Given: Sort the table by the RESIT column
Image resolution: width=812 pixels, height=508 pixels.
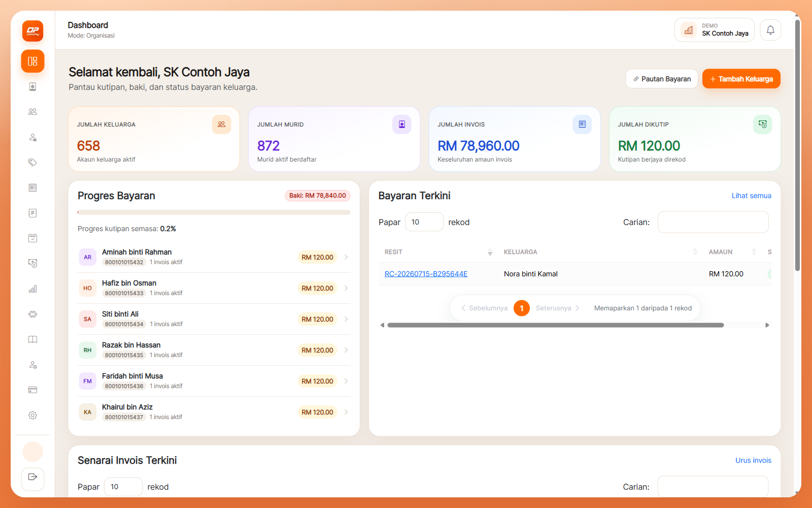Looking at the screenshot, I should point(438,252).
